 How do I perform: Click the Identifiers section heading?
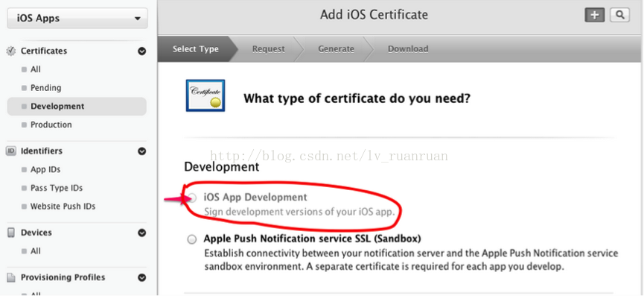(42, 151)
